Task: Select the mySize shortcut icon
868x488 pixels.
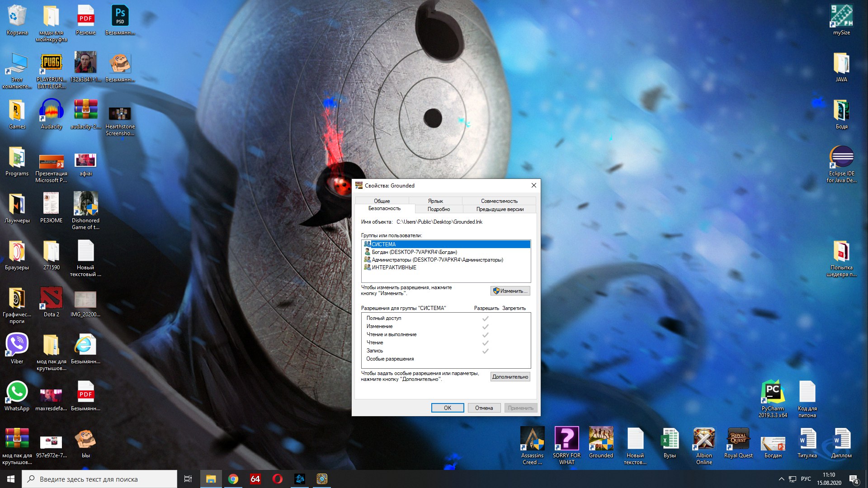Action: click(841, 20)
